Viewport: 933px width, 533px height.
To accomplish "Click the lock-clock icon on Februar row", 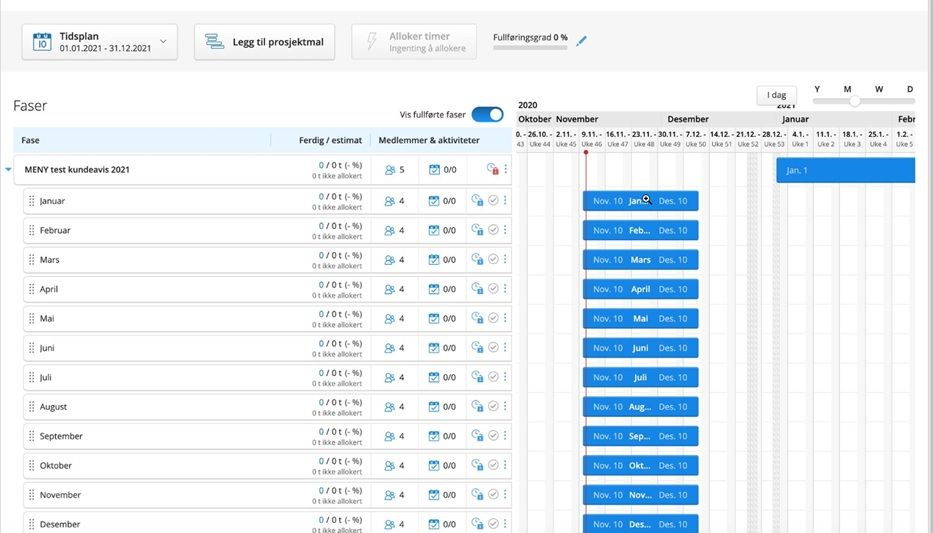I will pyautogui.click(x=477, y=230).
